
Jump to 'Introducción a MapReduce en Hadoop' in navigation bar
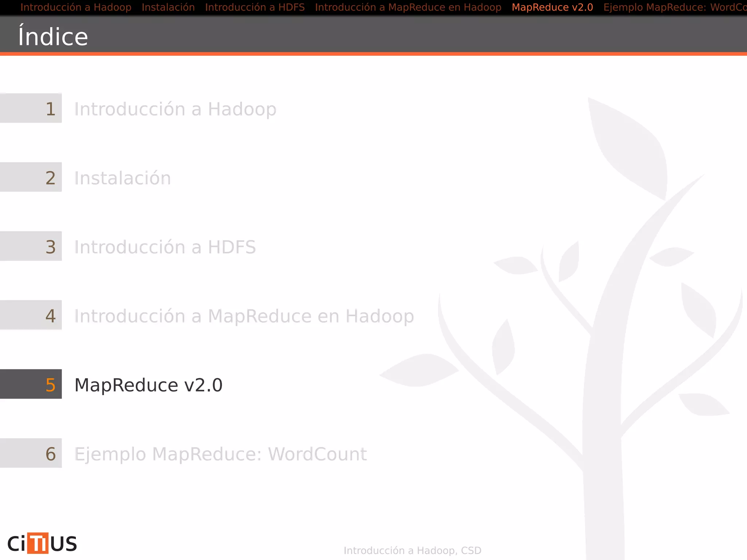[x=408, y=7]
